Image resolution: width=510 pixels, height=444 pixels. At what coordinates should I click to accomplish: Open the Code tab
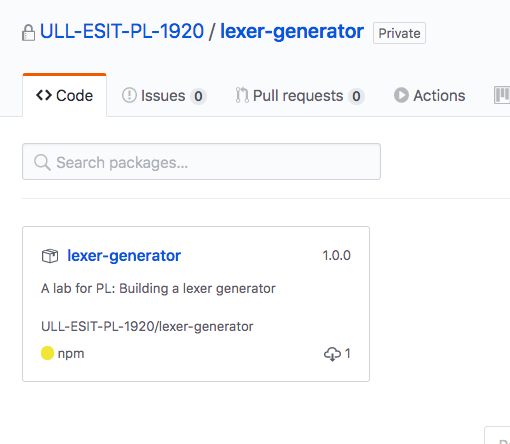coord(65,95)
